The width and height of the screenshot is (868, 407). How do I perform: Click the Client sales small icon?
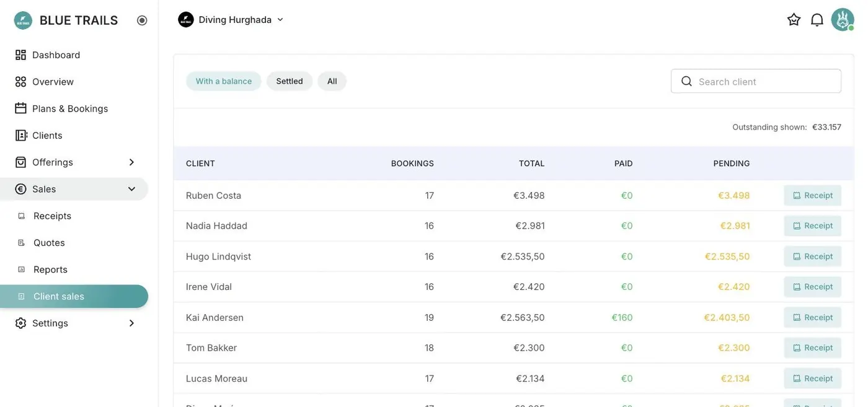[x=22, y=297]
